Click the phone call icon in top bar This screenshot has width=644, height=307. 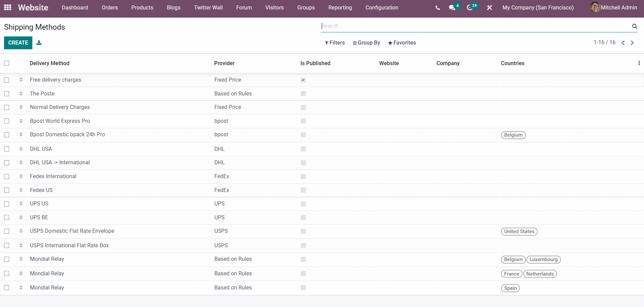438,7
